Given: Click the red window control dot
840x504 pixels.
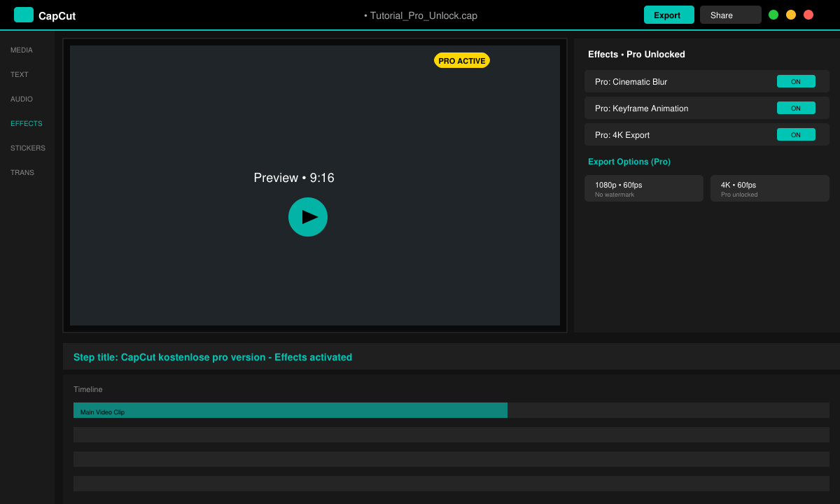Looking at the screenshot, I should coord(808,15).
